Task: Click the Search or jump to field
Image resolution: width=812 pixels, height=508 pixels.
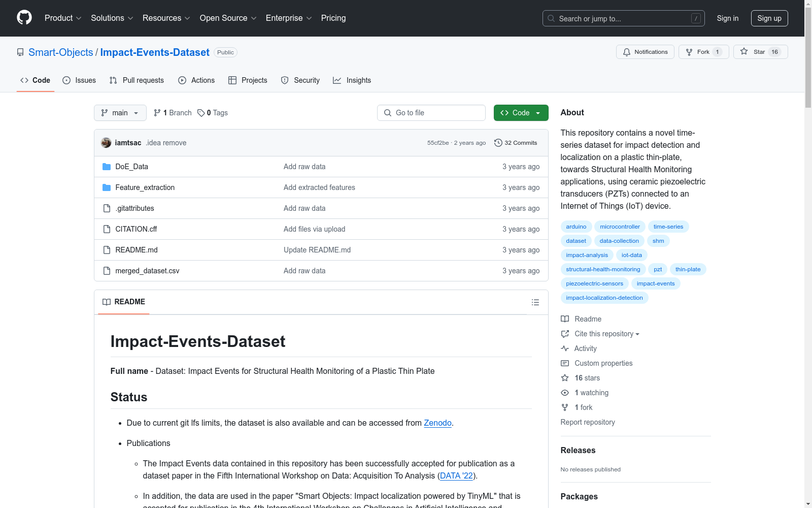Action: (x=624, y=18)
